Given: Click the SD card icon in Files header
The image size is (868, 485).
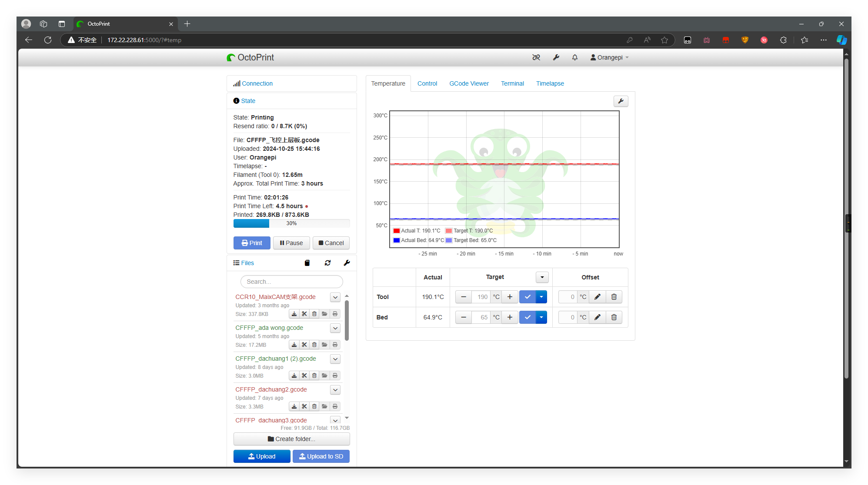Looking at the screenshot, I should click(307, 263).
